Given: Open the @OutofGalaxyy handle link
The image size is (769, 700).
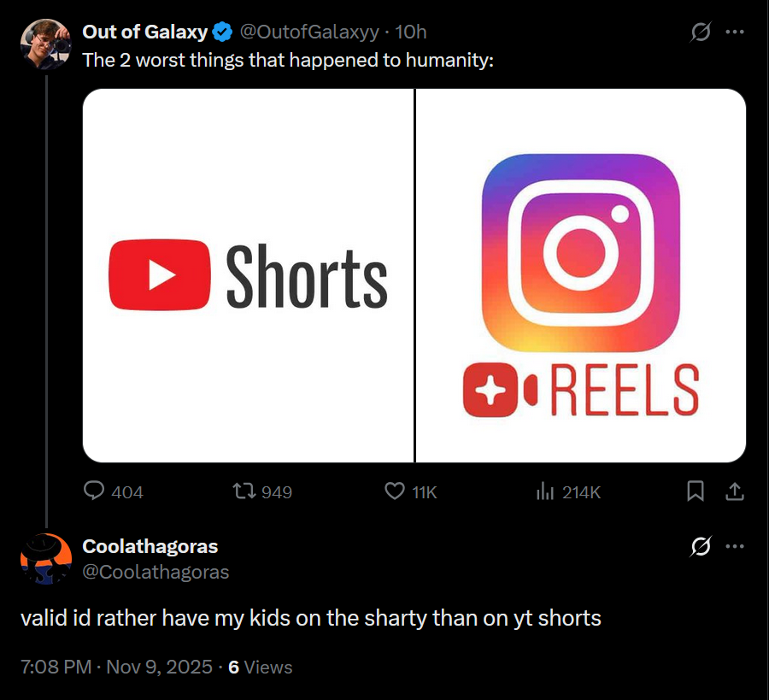Looking at the screenshot, I should click(308, 32).
